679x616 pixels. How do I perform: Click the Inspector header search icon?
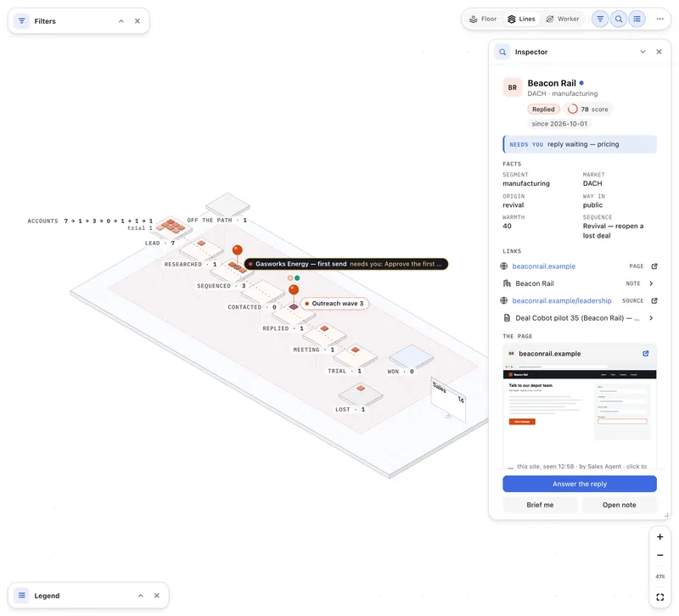pos(502,52)
